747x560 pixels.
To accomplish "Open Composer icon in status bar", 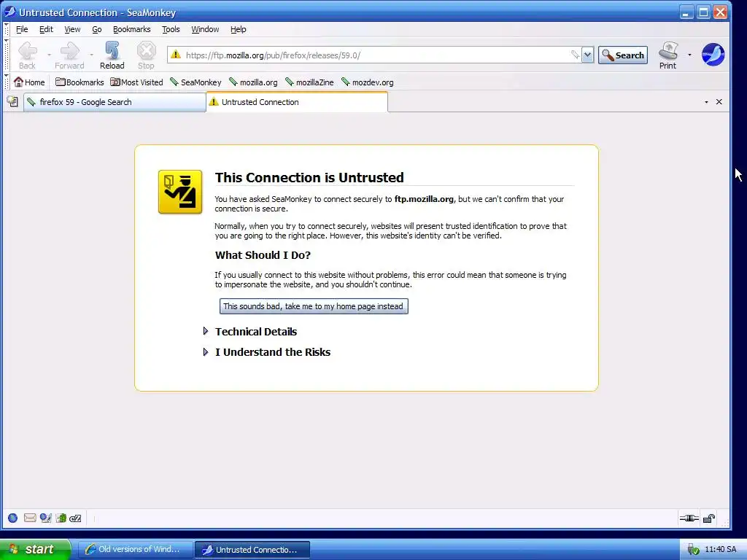I will [x=45, y=518].
